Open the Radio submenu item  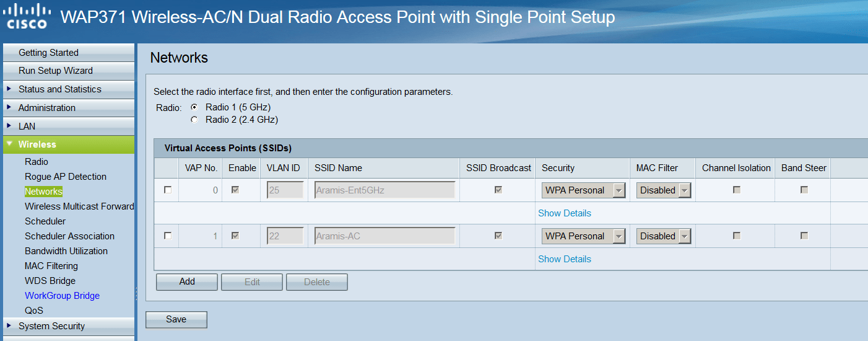point(37,162)
